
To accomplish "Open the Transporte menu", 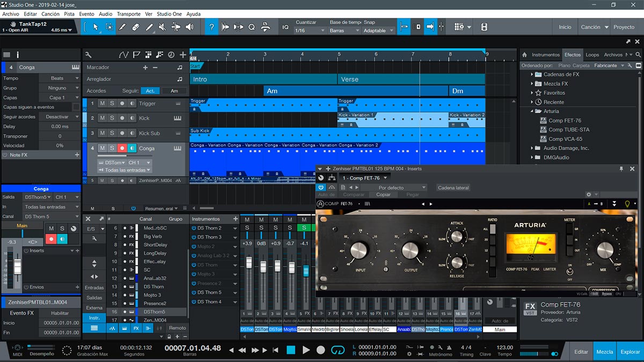I will click(x=129, y=14).
